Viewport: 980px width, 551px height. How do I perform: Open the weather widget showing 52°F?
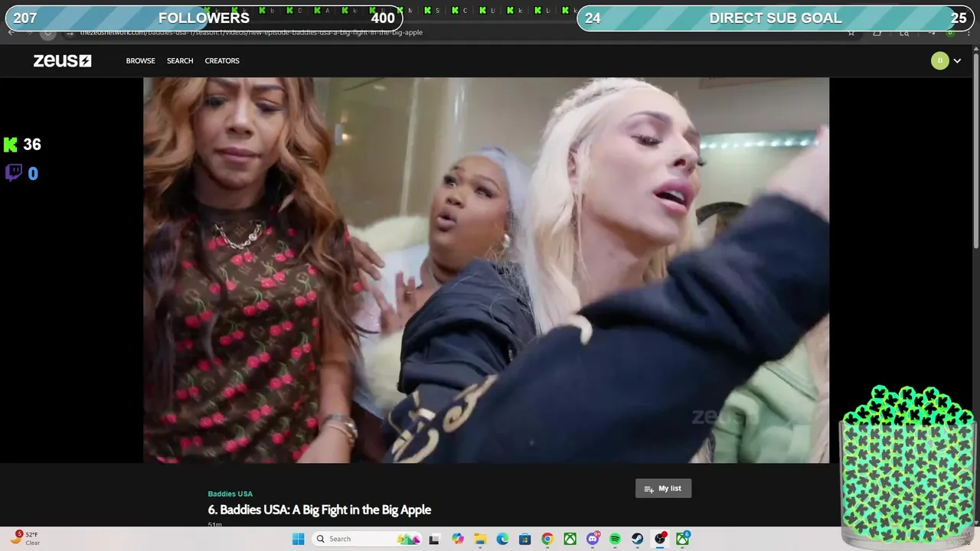[x=24, y=539]
